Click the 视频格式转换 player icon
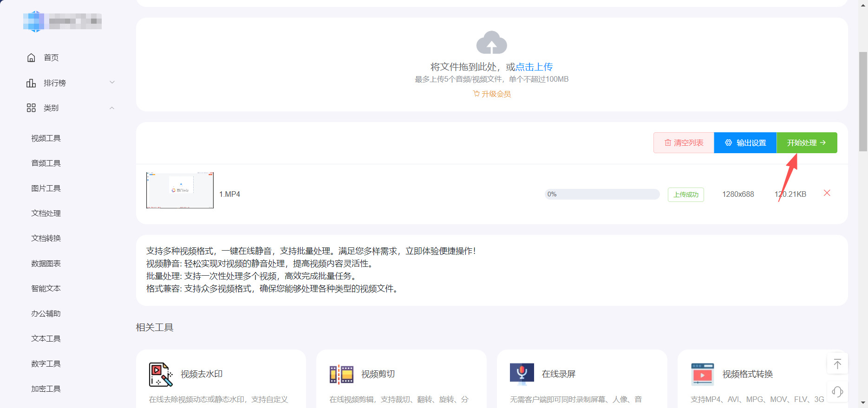 pyautogui.click(x=702, y=375)
